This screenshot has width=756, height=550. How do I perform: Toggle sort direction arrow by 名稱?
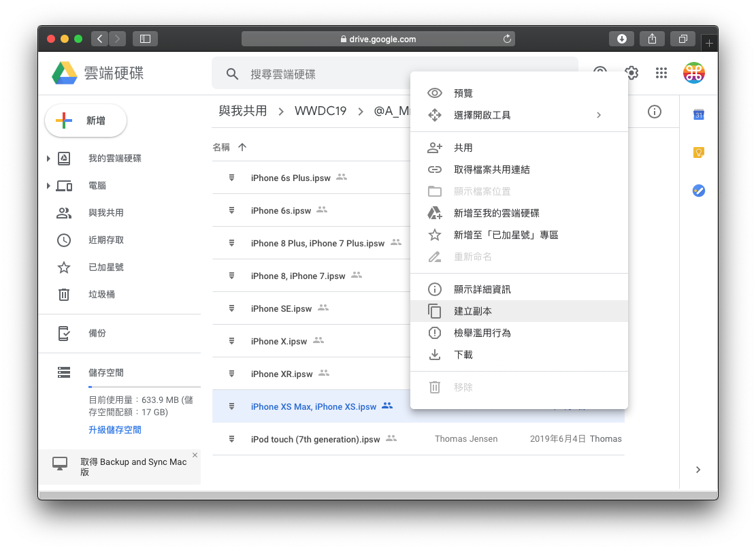[242, 147]
